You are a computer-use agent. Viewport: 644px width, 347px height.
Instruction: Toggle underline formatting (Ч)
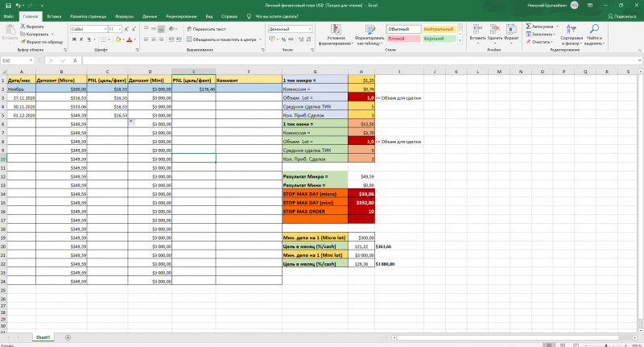89,39
